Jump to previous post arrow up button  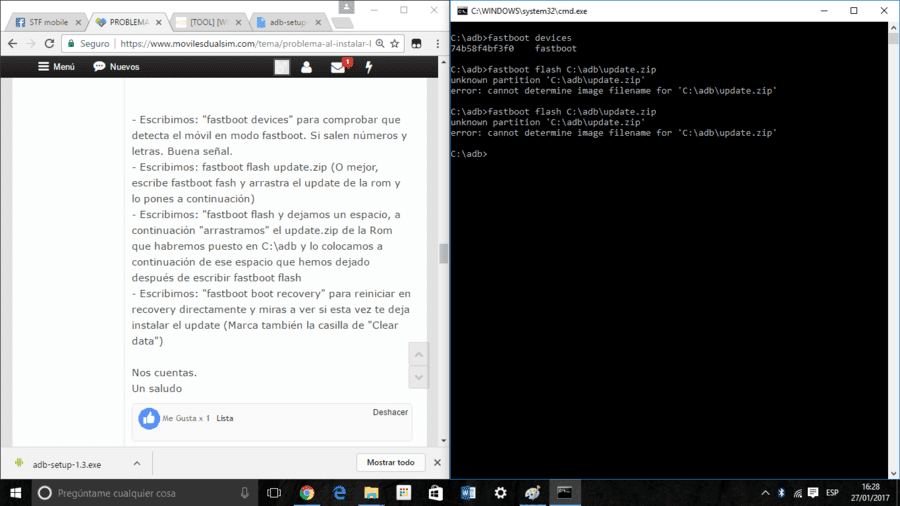click(419, 355)
